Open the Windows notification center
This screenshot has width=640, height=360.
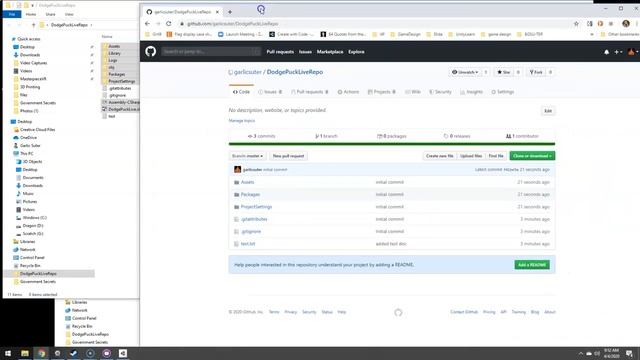click(629, 353)
